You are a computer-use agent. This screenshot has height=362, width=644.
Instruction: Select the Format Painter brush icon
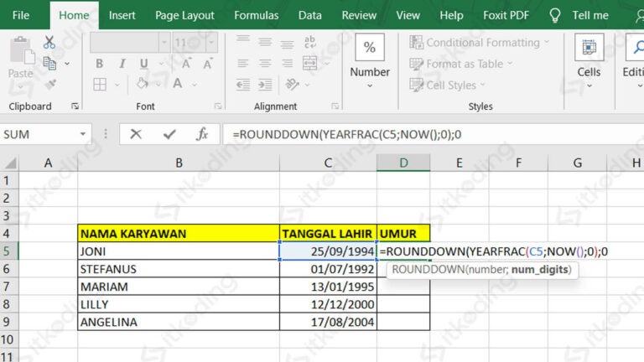click(49, 83)
